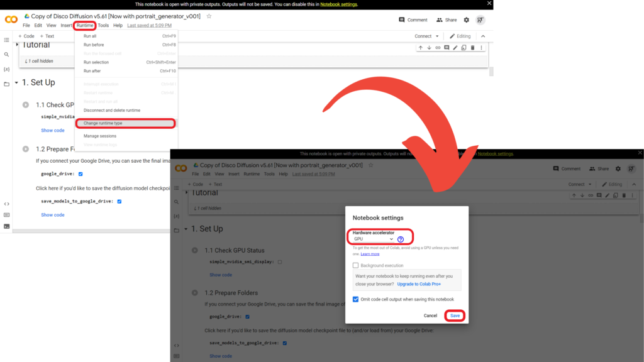Viewport: 644px width, 362px height.
Task: Open settings gear in the Runtime-menu window
Action: click(x=466, y=19)
